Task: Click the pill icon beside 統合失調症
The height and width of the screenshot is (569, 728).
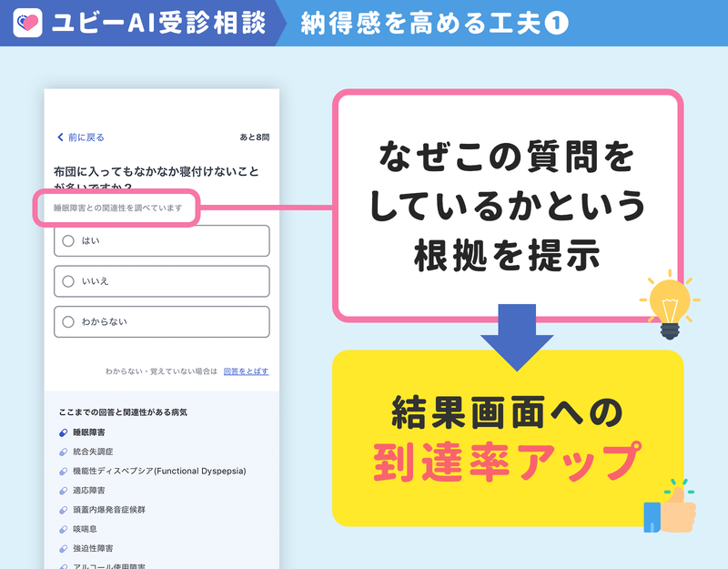Action: [64, 452]
